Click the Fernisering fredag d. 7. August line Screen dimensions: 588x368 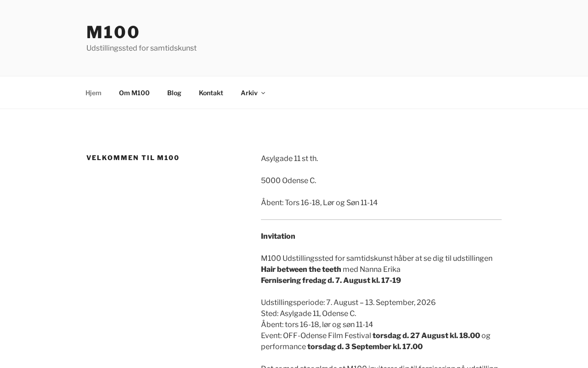click(x=331, y=281)
